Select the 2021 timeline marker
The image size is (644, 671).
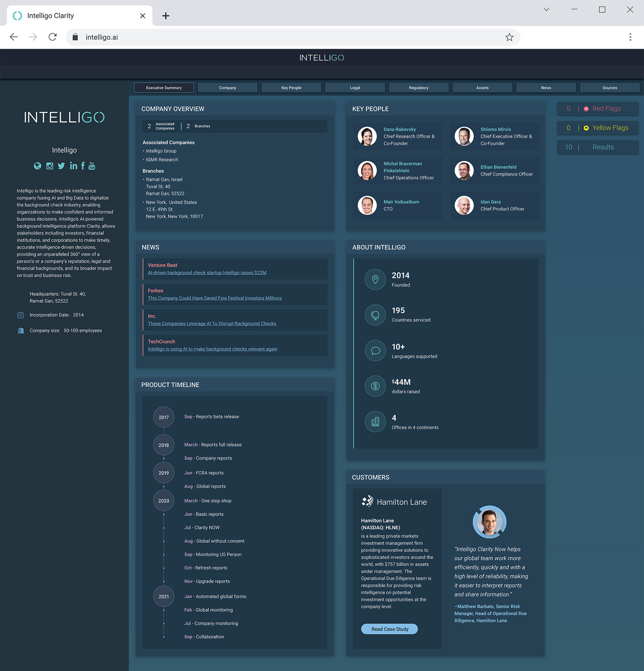(164, 597)
